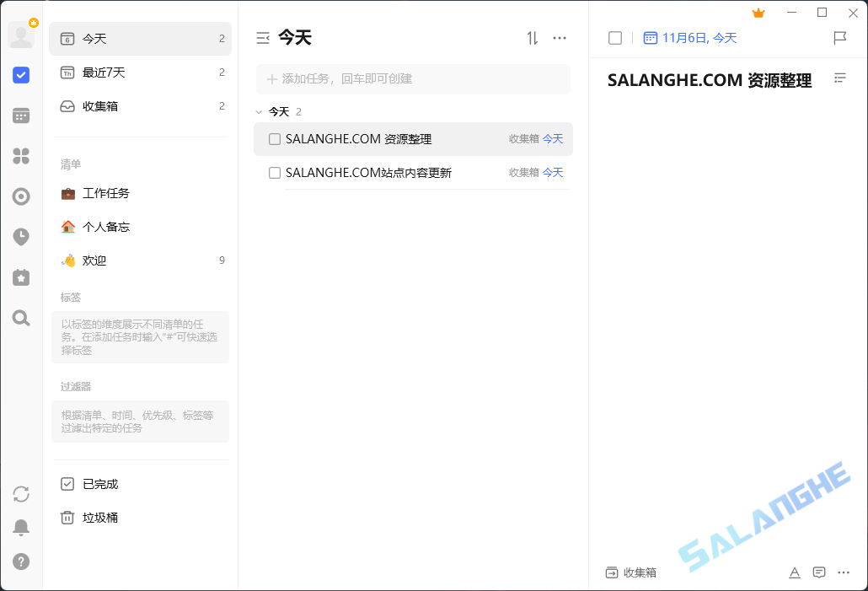Open the calendar view in the left sidebar
Screen dimensions: 868x591
click(x=21, y=115)
